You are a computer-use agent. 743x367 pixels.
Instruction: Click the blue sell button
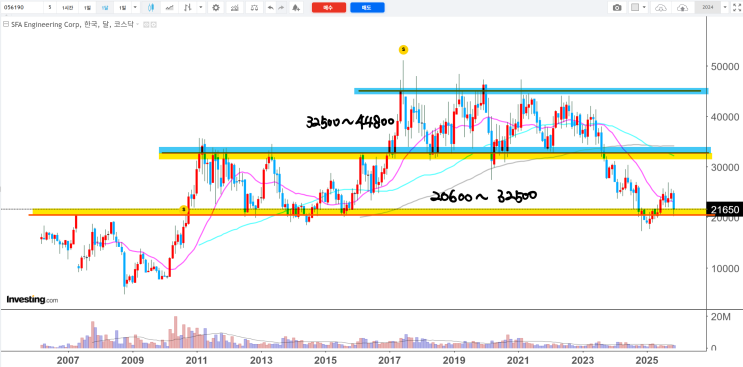coord(367,8)
